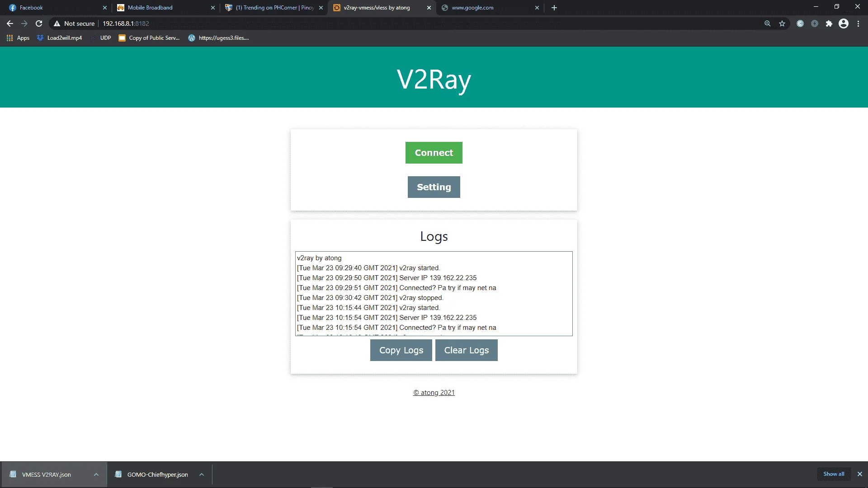
Task: Switch to Trending on PHCorner tab
Action: [274, 8]
